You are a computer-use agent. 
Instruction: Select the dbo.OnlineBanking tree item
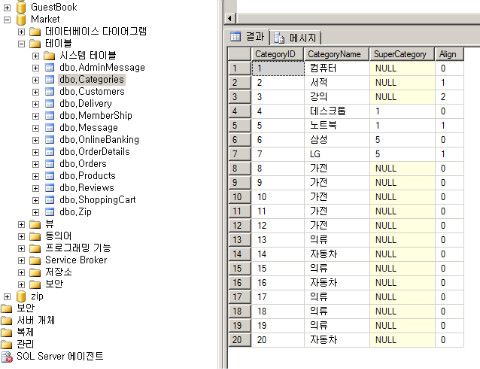point(99,140)
